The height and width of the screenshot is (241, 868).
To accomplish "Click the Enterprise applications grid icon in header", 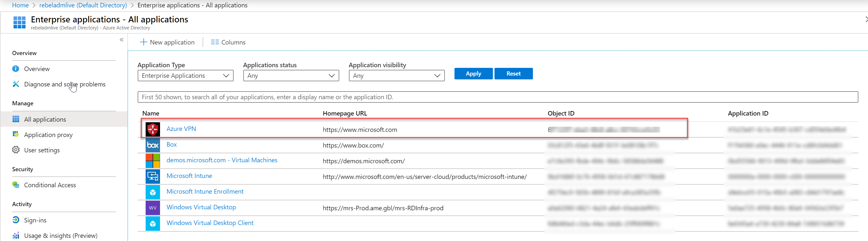I will point(20,22).
